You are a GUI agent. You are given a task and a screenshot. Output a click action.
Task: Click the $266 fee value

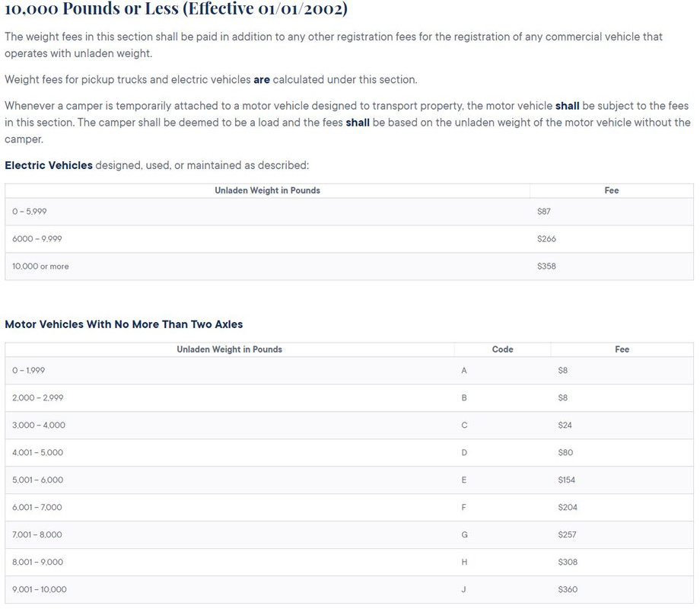[546, 239]
